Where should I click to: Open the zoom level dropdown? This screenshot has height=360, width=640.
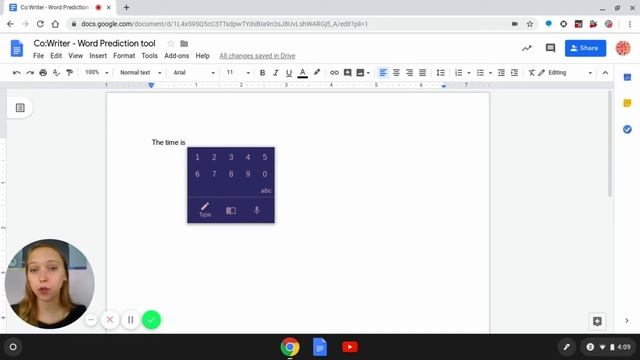coord(96,73)
